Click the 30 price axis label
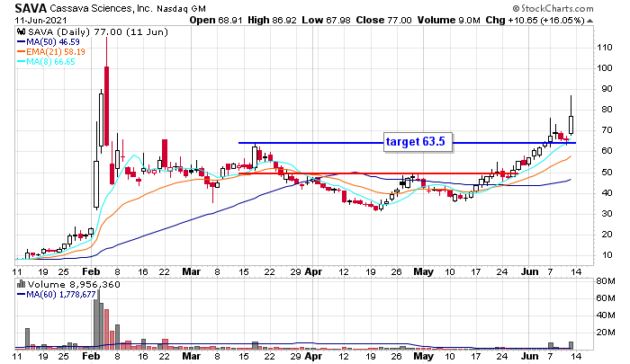The image size is (630, 364). click(607, 214)
